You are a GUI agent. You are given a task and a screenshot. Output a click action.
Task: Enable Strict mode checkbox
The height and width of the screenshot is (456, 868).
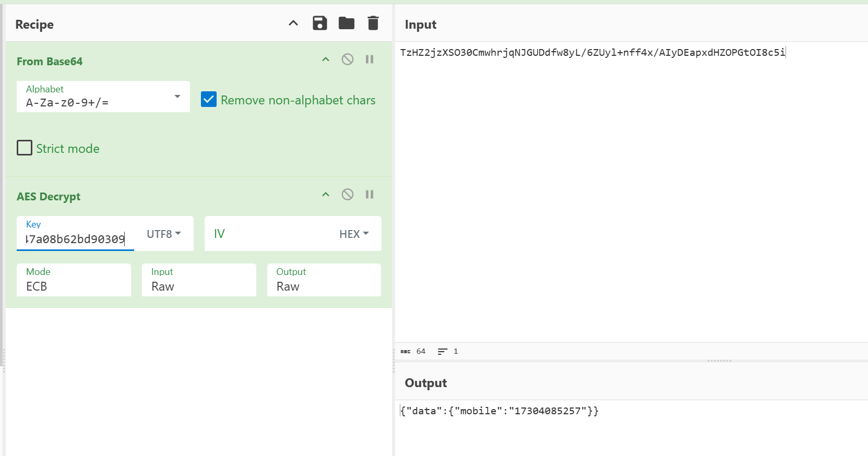point(25,148)
